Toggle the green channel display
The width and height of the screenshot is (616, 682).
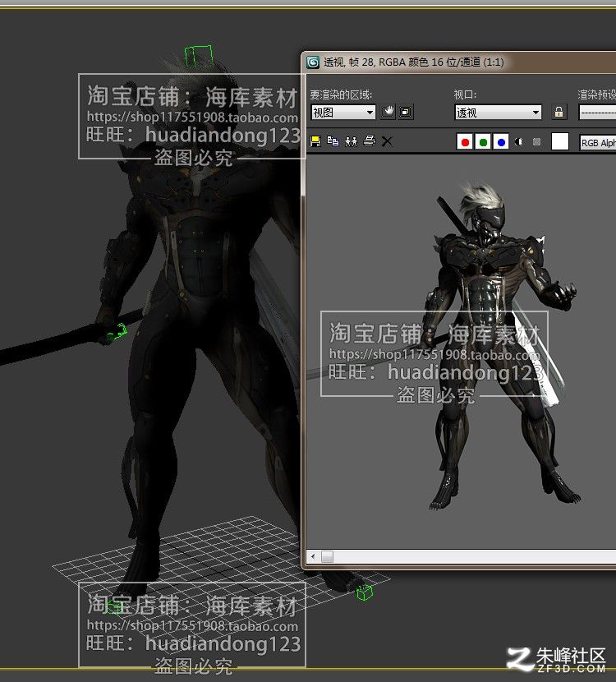pos(483,142)
